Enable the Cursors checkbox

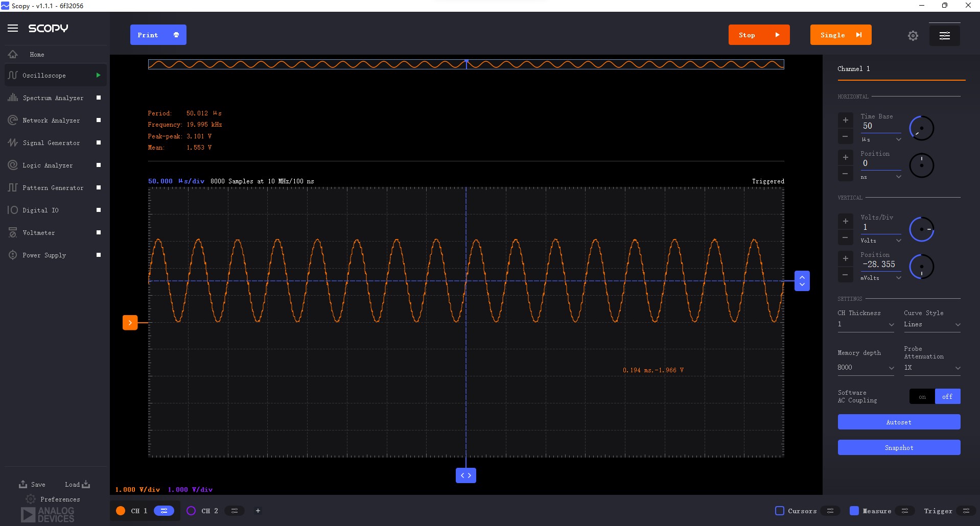click(780, 511)
